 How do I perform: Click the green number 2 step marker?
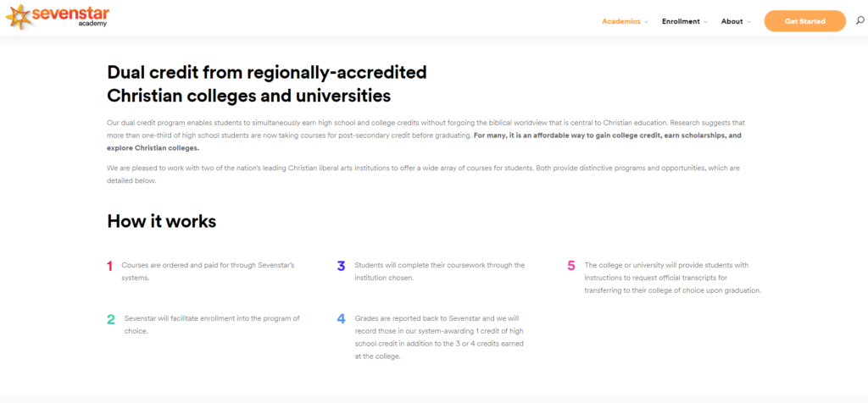point(111,319)
